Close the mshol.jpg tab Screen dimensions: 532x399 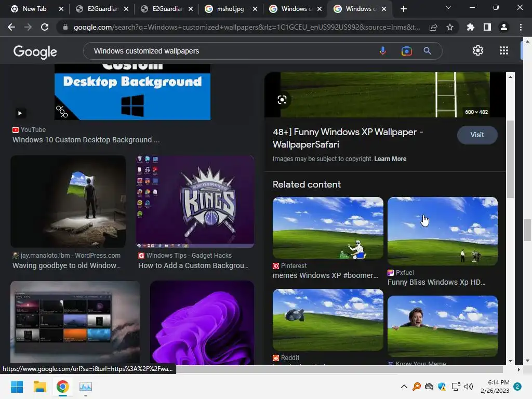[x=255, y=9]
